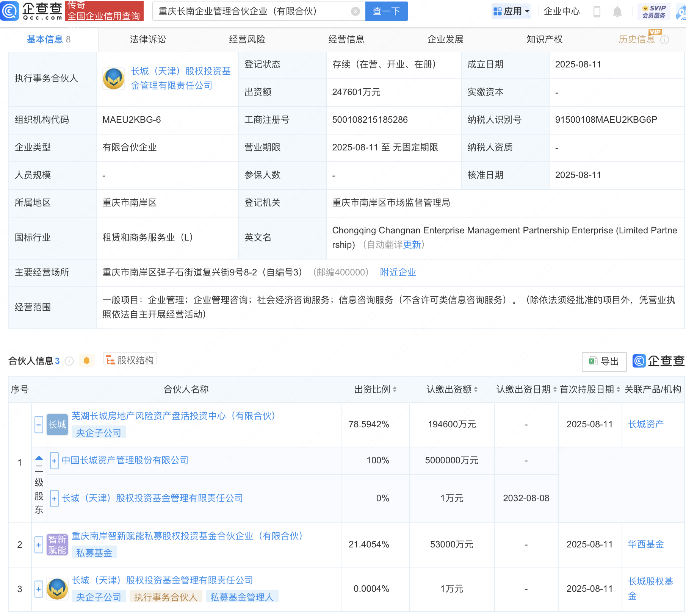686x616 pixels.
Task: Click the 53000万元 subscribed amount cell
Action: tap(452, 544)
